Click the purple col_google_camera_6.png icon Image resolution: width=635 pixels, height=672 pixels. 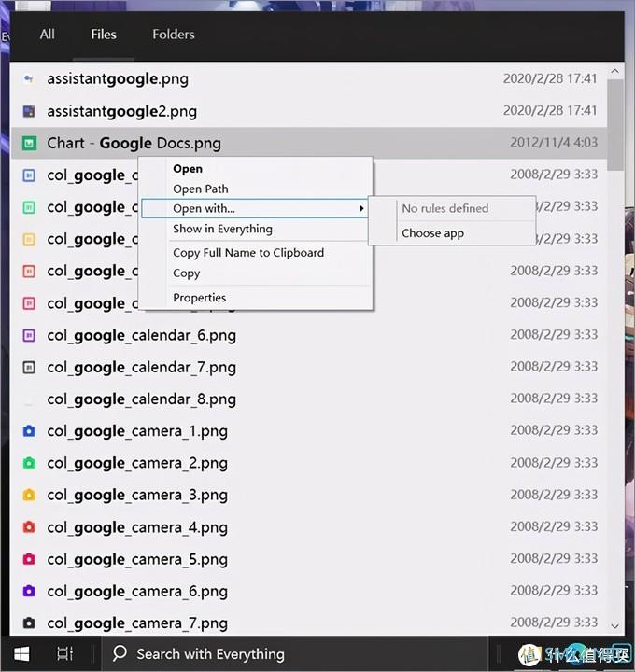click(x=29, y=591)
